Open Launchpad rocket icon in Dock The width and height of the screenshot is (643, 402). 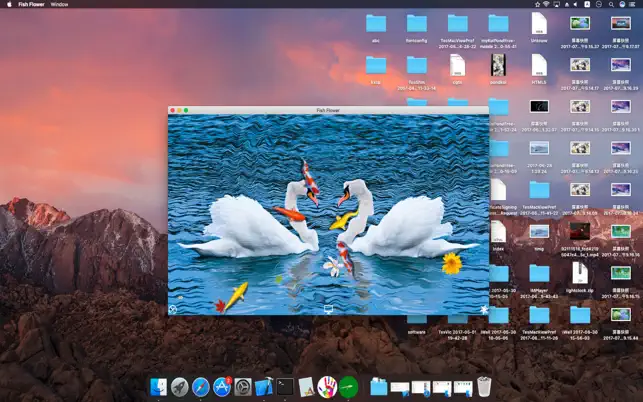point(180,387)
